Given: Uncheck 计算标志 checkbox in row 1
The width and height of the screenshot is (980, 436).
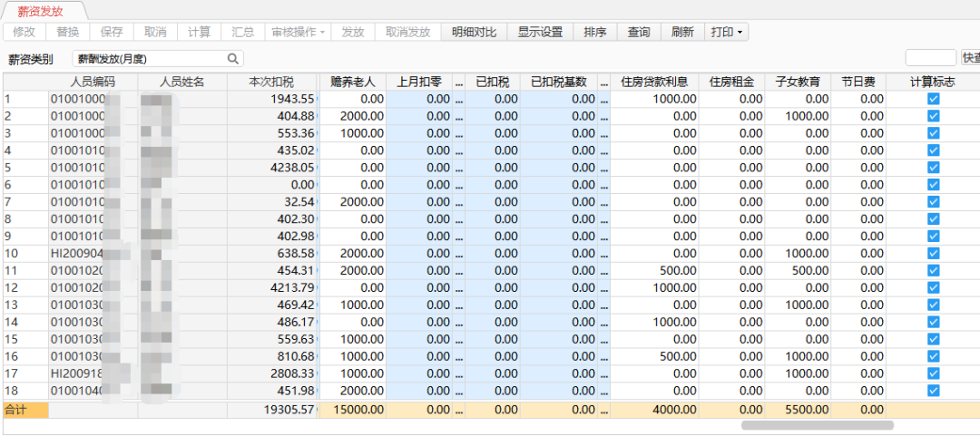Looking at the screenshot, I should [933, 99].
